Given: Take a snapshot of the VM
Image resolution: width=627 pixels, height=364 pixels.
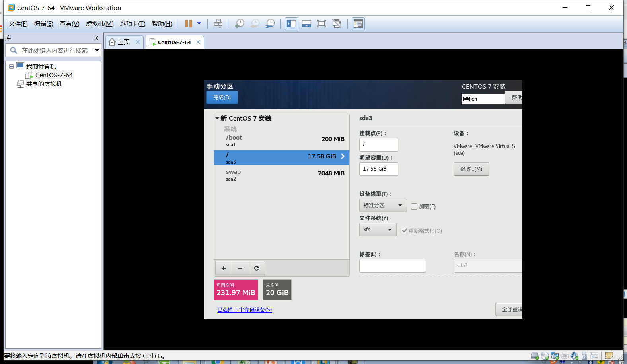Looking at the screenshot, I should [240, 23].
